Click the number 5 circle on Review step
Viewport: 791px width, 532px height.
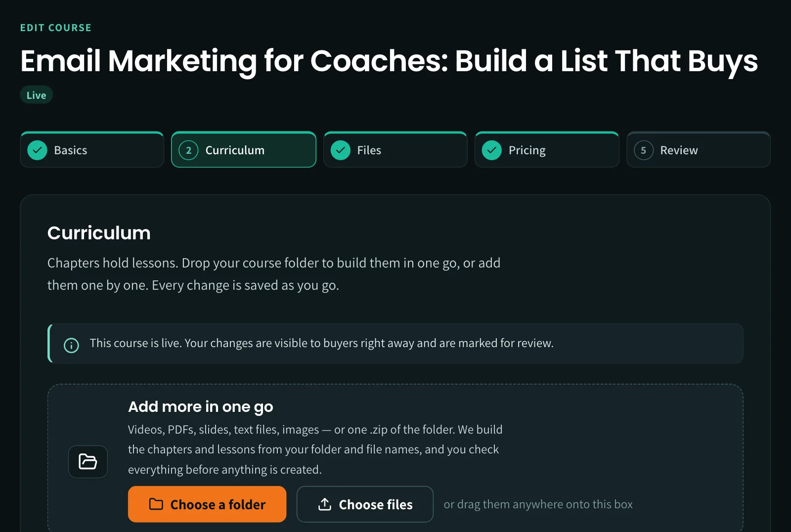tap(643, 150)
